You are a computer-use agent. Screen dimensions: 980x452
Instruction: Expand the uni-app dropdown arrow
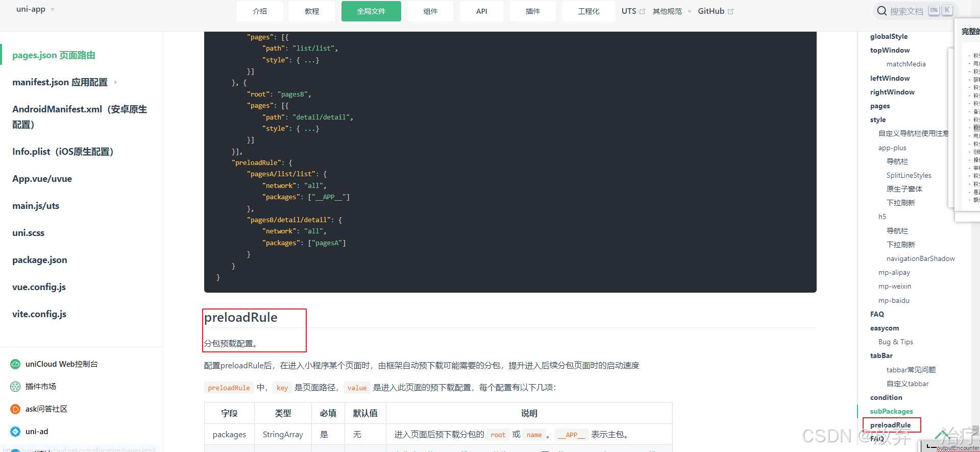[53, 10]
